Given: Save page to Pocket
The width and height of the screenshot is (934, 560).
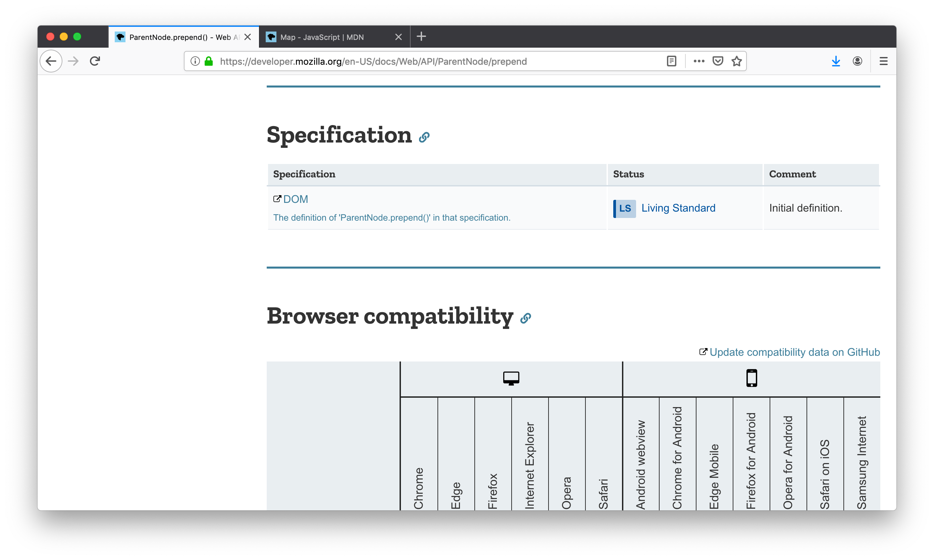Looking at the screenshot, I should tap(718, 61).
